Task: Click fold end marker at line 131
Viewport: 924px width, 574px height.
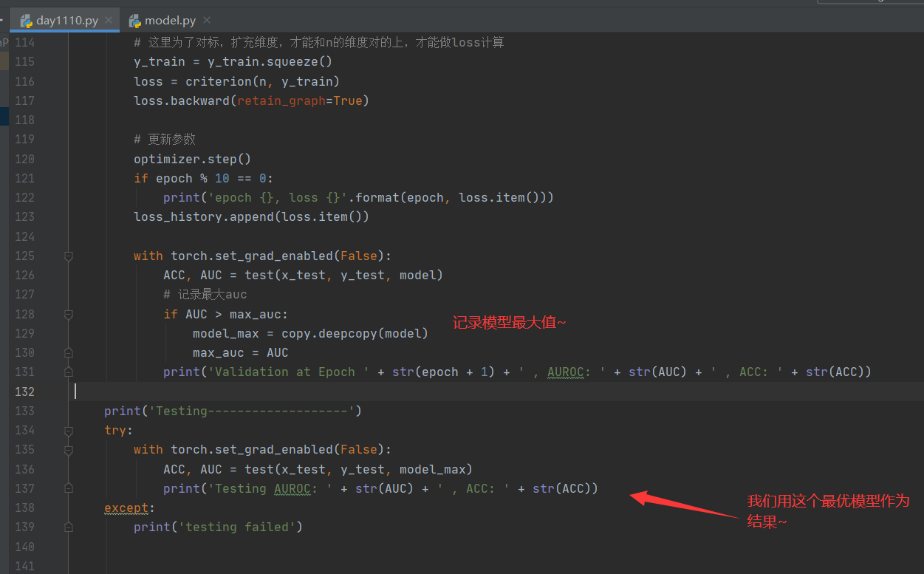Action: 69,372
